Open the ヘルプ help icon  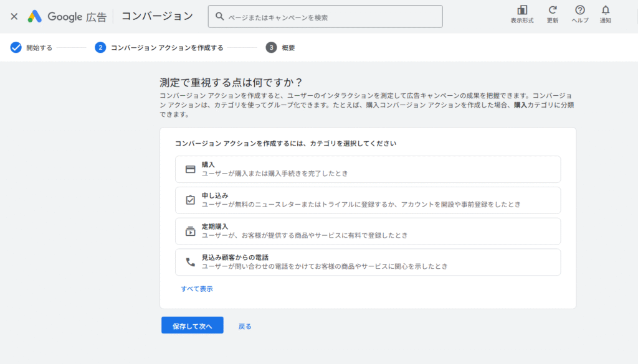click(x=579, y=12)
